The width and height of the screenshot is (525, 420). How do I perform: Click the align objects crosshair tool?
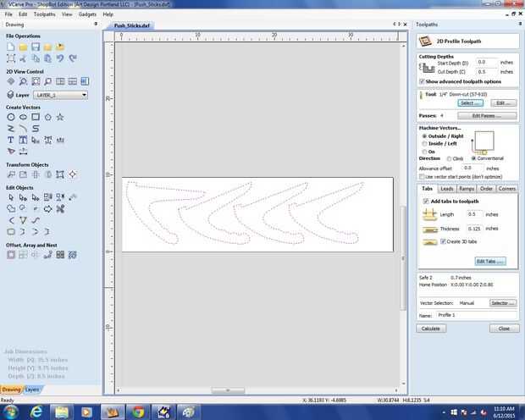coord(72,174)
